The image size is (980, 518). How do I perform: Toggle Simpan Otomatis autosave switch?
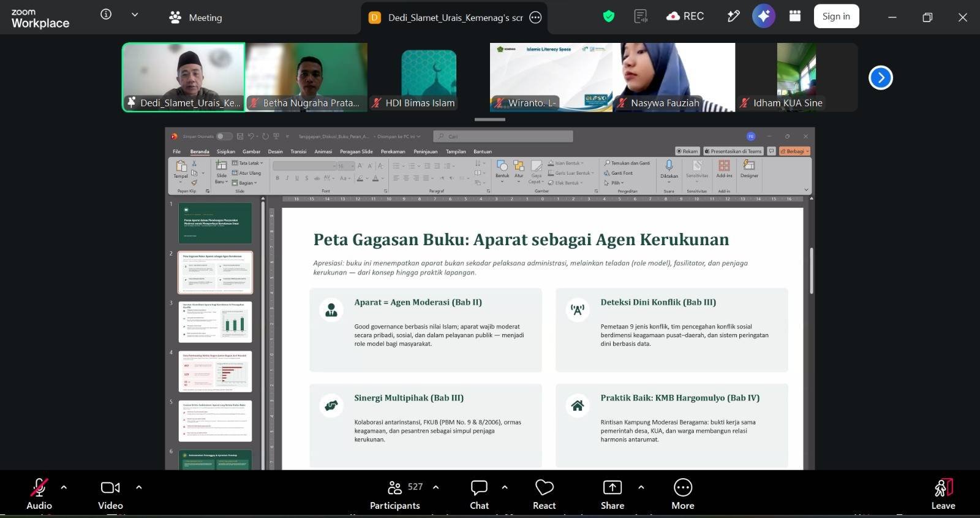[224, 136]
